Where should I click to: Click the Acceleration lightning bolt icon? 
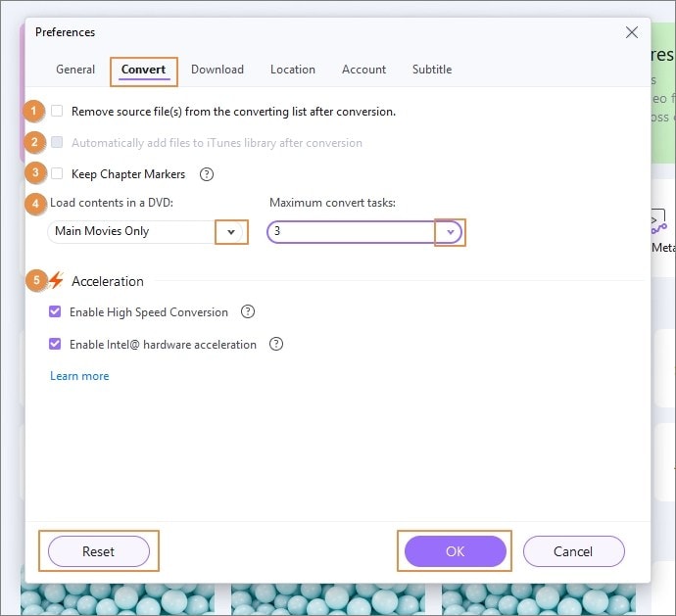click(56, 280)
